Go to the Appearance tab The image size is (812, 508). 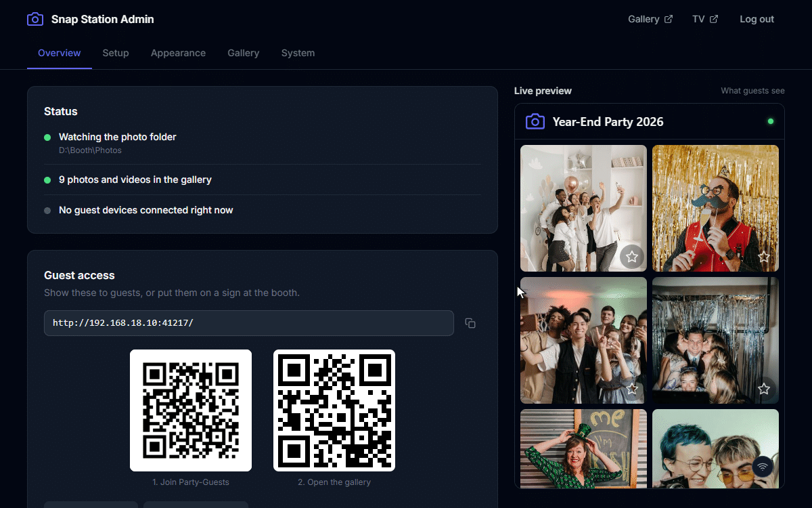(x=178, y=53)
